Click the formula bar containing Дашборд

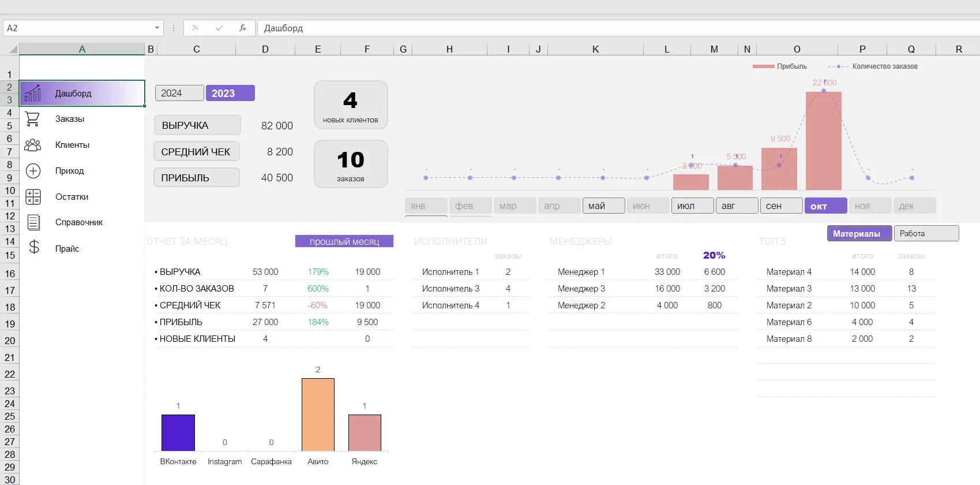(618, 28)
